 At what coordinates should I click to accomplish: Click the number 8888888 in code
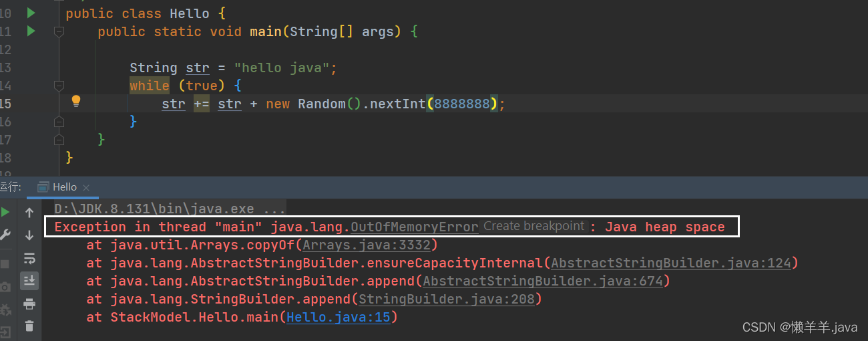pos(462,104)
